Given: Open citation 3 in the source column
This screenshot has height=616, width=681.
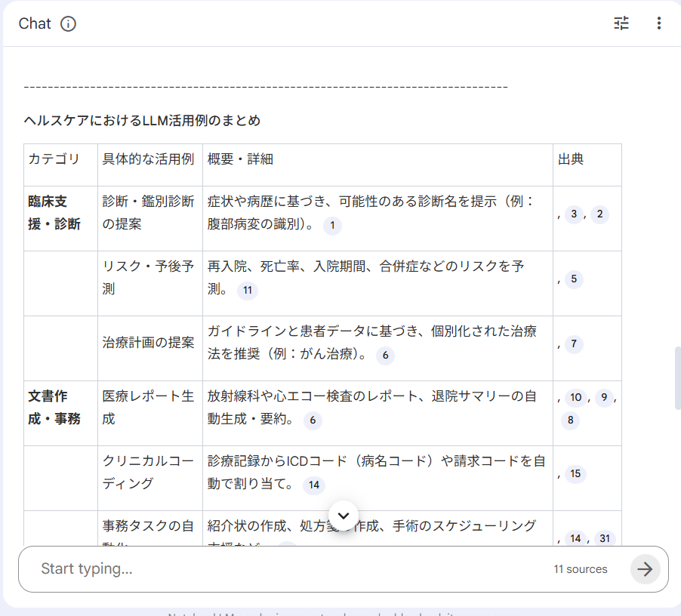Looking at the screenshot, I should (575, 214).
